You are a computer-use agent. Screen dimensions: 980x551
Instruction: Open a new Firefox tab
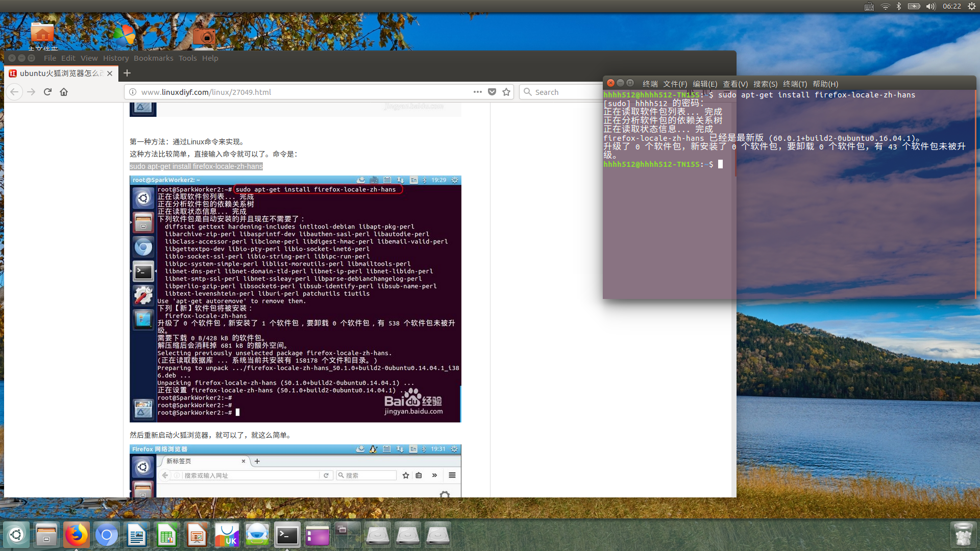[127, 73]
